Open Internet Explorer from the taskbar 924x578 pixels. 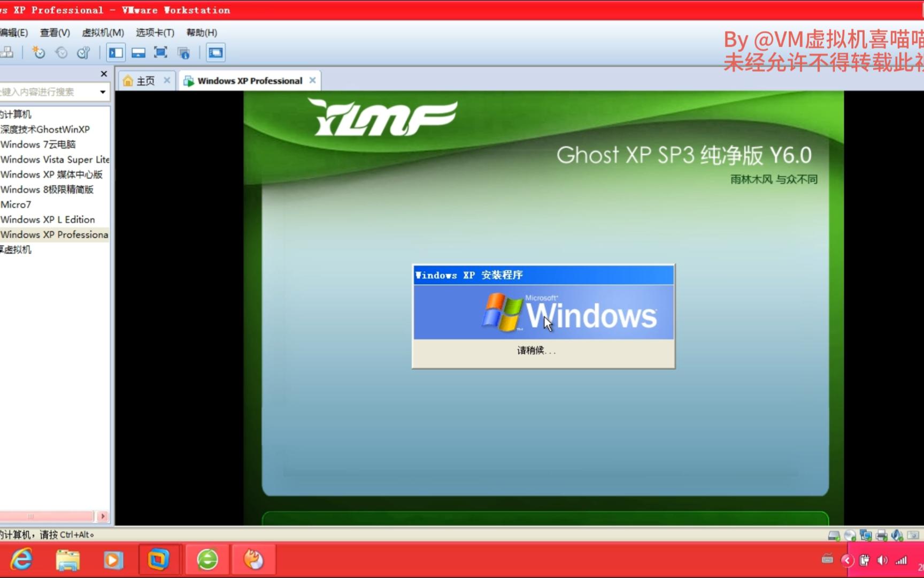click(22, 560)
